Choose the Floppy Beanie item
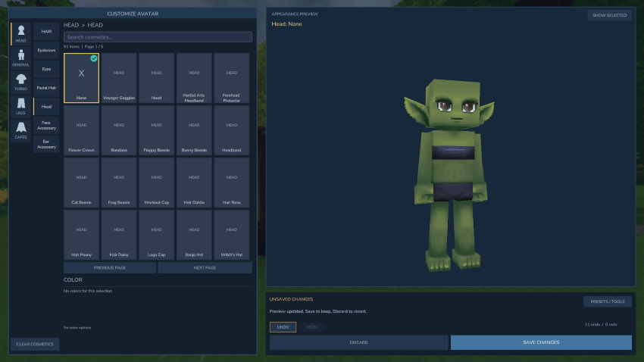644x362 pixels. coord(157,130)
